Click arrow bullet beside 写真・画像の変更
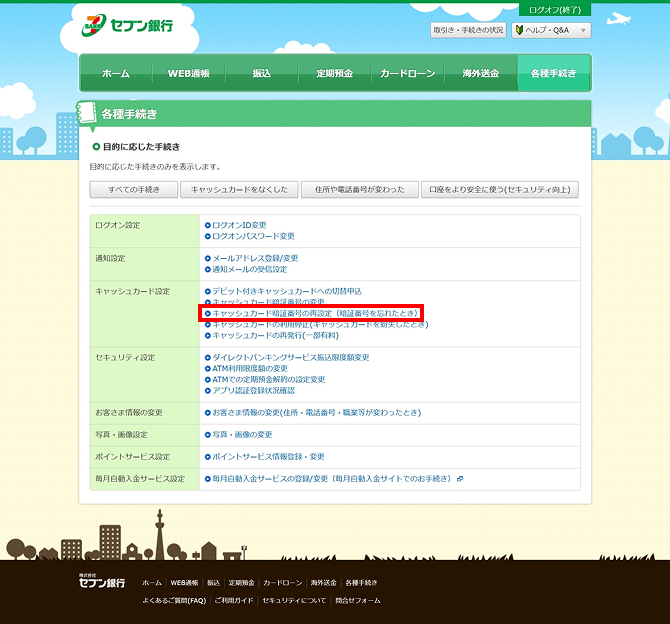Screen dimensions: 670x624 pos(207,435)
